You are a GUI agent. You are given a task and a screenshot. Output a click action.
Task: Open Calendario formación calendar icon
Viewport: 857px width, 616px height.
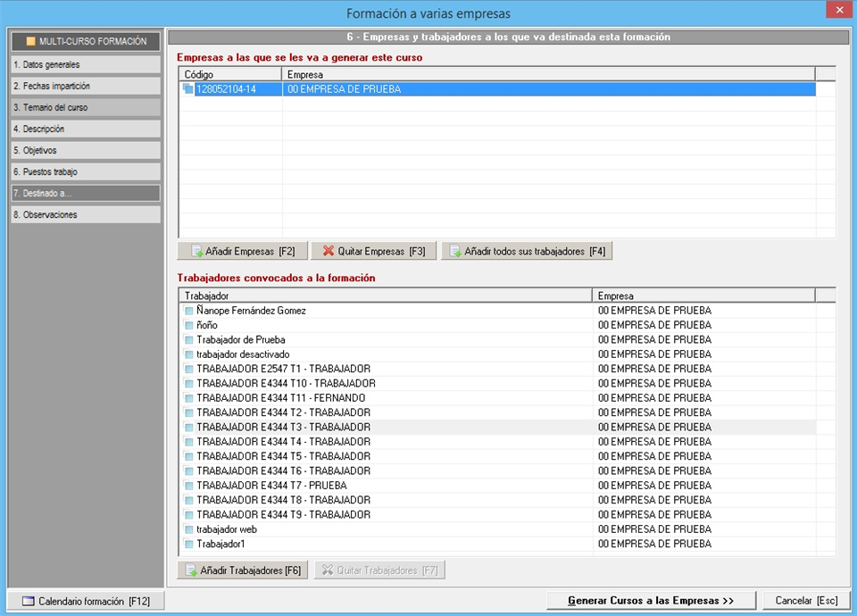point(27,602)
